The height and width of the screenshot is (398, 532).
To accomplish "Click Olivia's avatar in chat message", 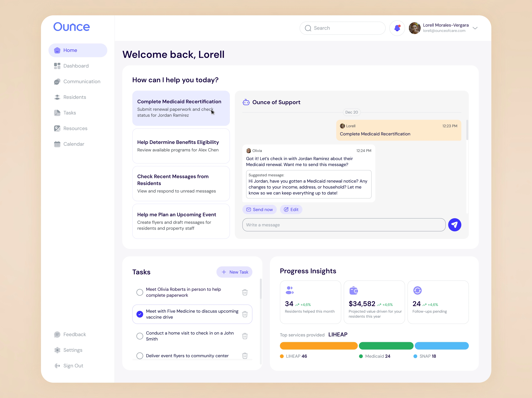I will (x=248, y=151).
